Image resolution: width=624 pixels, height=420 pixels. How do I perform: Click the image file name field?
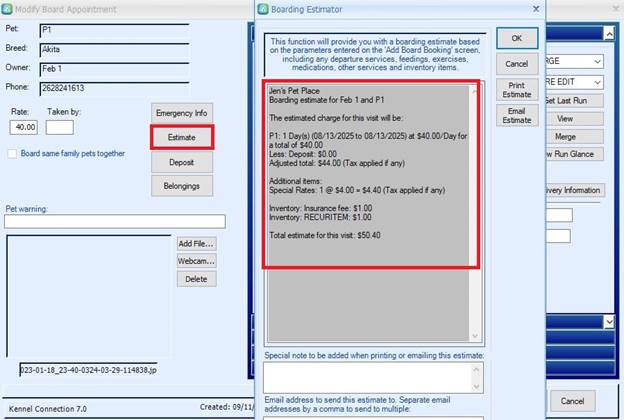pyautogui.click(x=88, y=370)
